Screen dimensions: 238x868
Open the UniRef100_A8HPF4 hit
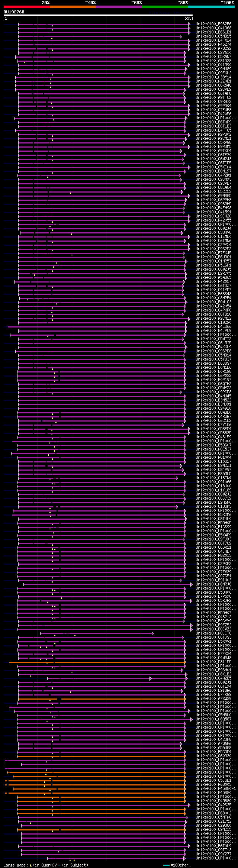click(213, 298)
